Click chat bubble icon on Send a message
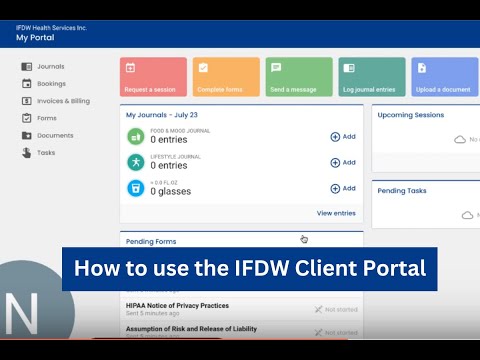This screenshot has width=480, height=360. point(276,68)
